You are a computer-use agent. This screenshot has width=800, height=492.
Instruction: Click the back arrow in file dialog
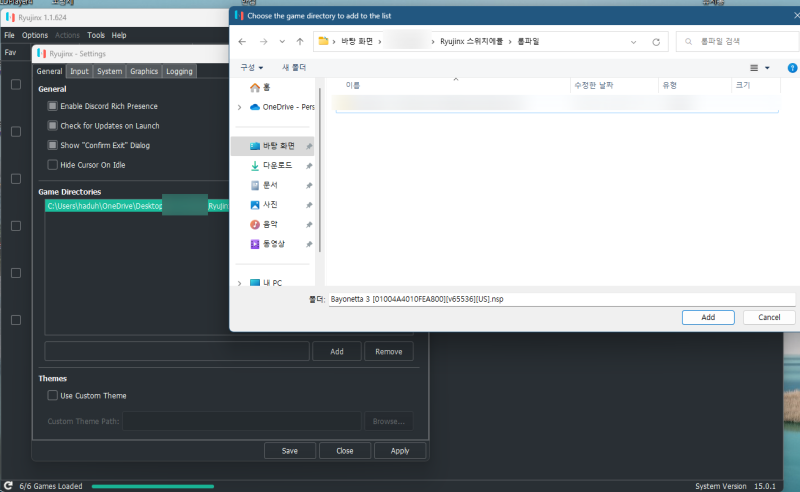242,42
